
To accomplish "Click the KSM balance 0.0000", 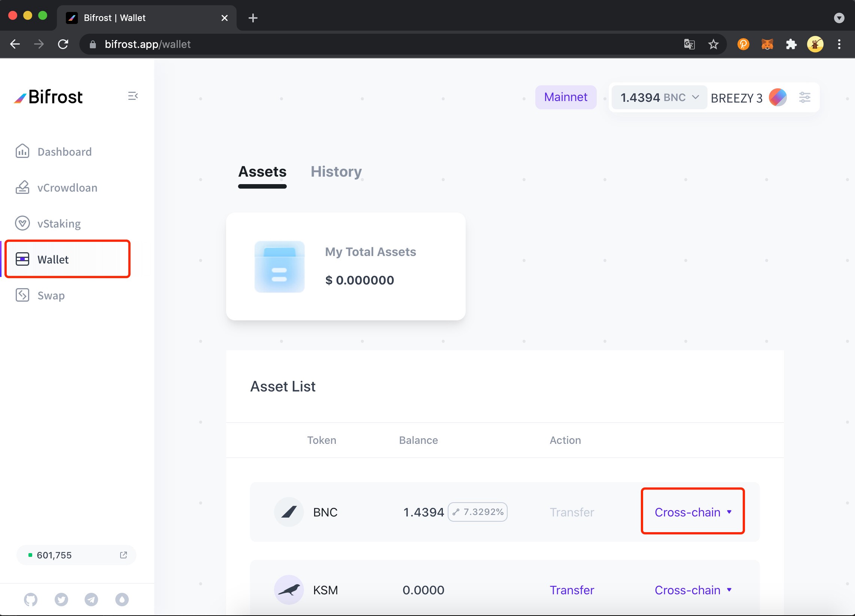I will [423, 590].
